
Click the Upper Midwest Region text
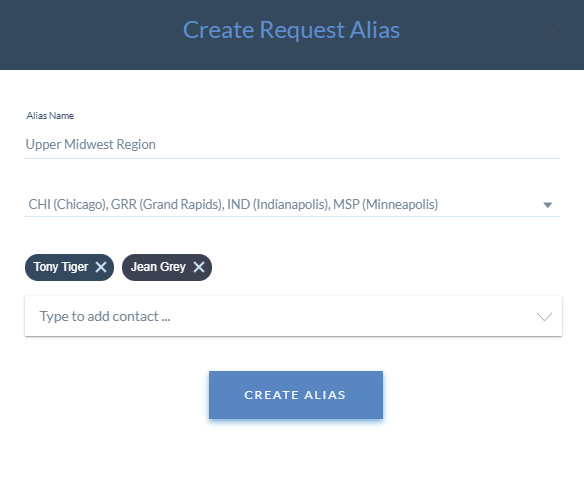91,145
